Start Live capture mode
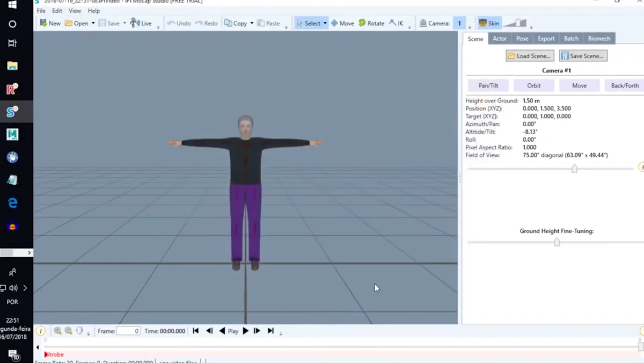 pyautogui.click(x=141, y=23)
